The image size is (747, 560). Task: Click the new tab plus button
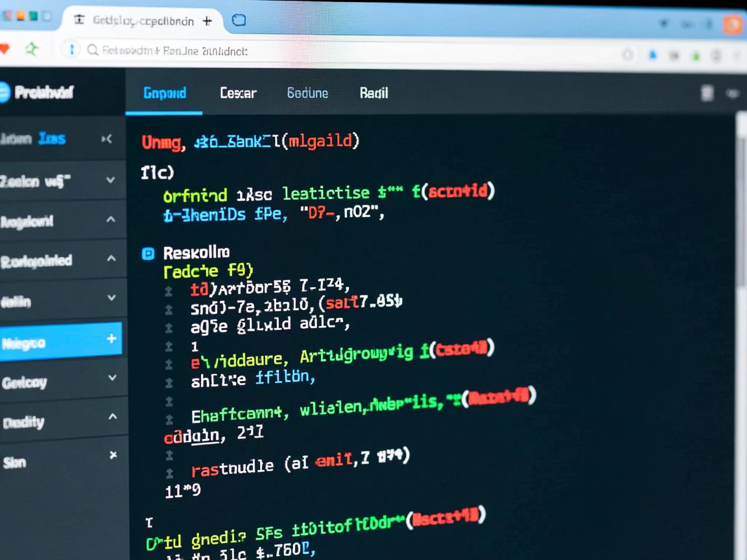207,21
